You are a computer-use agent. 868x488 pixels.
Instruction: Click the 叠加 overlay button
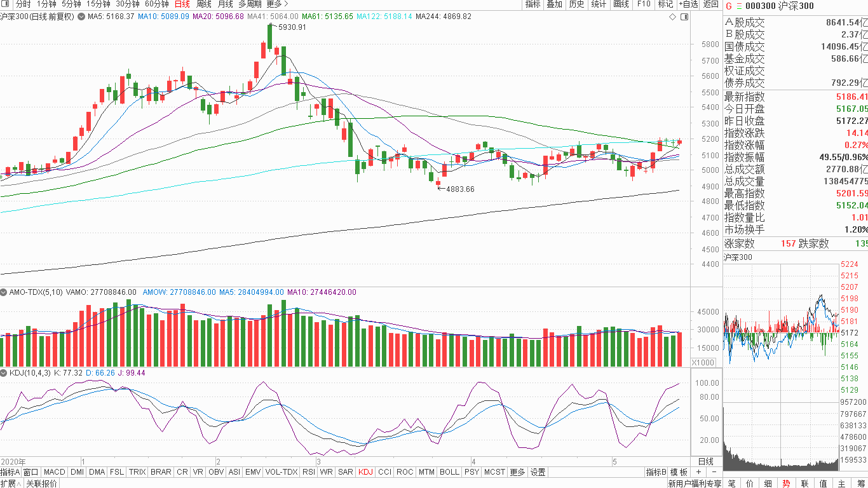pos(555,4)
